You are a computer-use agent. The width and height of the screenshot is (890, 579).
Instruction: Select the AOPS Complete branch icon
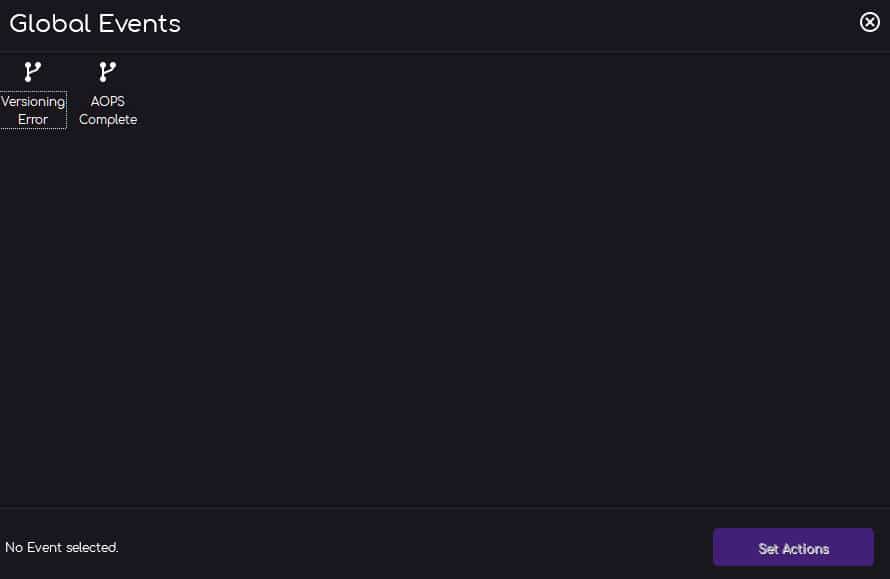(x=107, y=72)
